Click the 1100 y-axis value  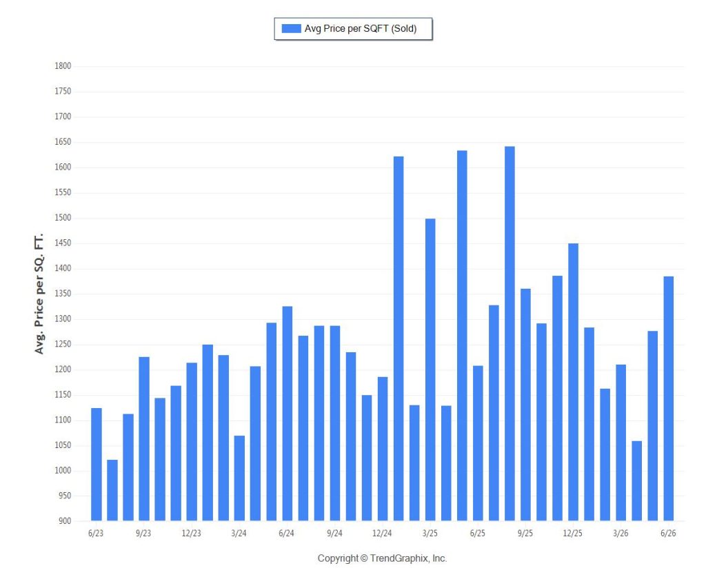(x=63, y=420)
